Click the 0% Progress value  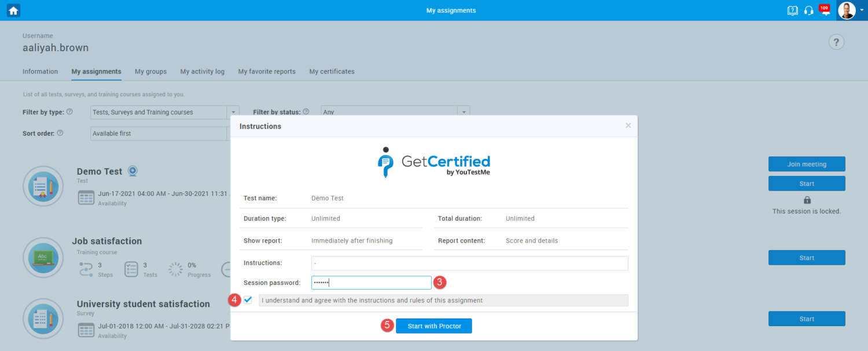(x=192, y=265)
